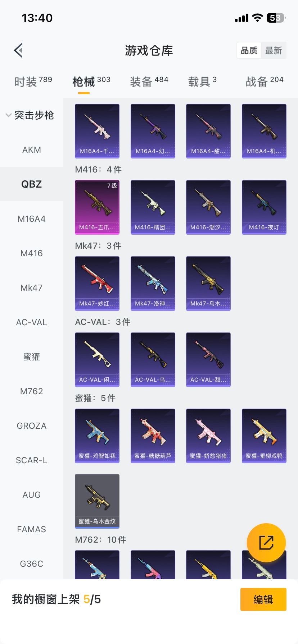Open the level 7 M416-五爪 skin

[x=97, y=207]
